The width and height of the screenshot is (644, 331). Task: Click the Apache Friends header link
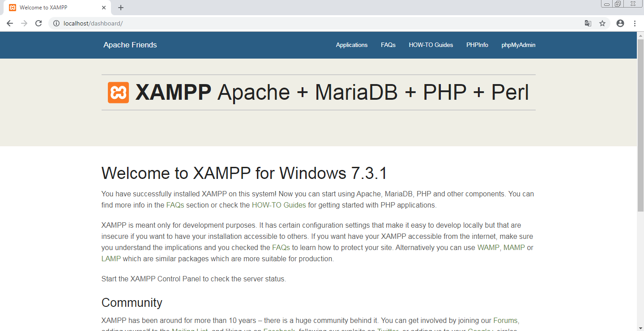click(130, 45)
